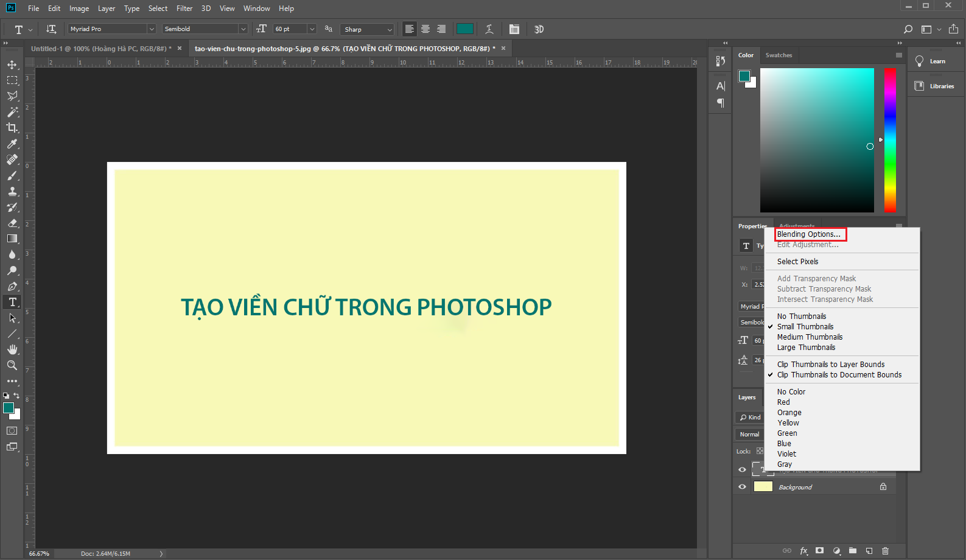The width and height of the screenshot is (966, 560).
Task: Toggle text orientation in options bar
Action: click(51, 29)
